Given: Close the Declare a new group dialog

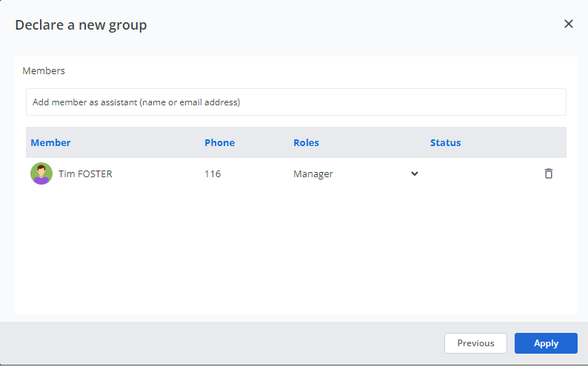Looking at the screenshot, I should coord(568,24).
